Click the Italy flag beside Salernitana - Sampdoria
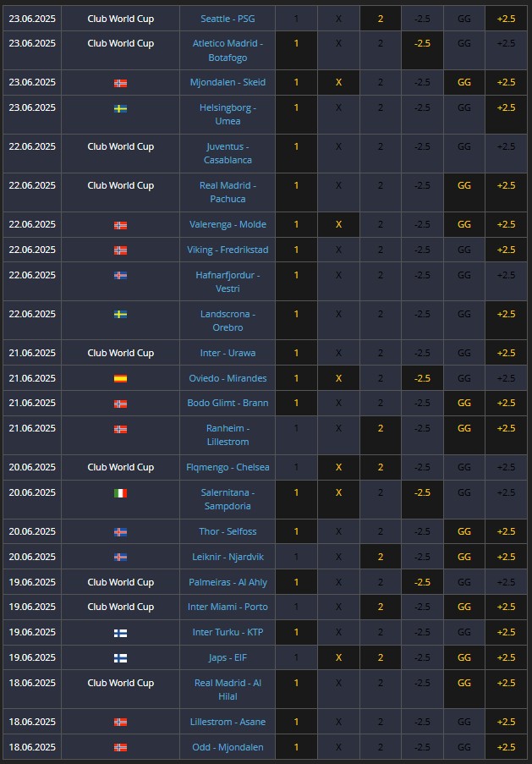Screen dimensions: 532x764 point(120,493)
